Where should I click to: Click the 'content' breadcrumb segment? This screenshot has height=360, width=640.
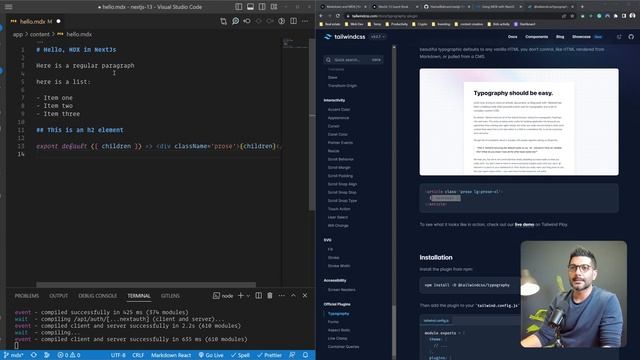pyautogui.click(x=40, y=34)
